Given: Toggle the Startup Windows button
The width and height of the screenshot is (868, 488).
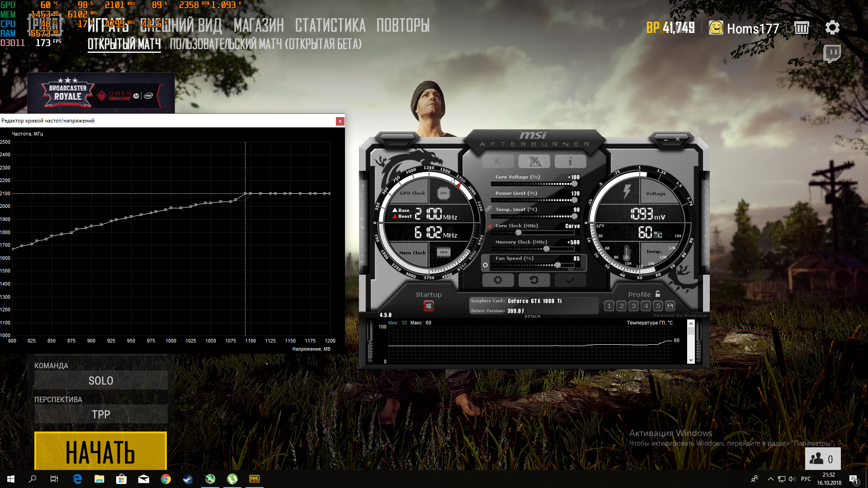Looking at the screenshot, I should tap(429, 306).
